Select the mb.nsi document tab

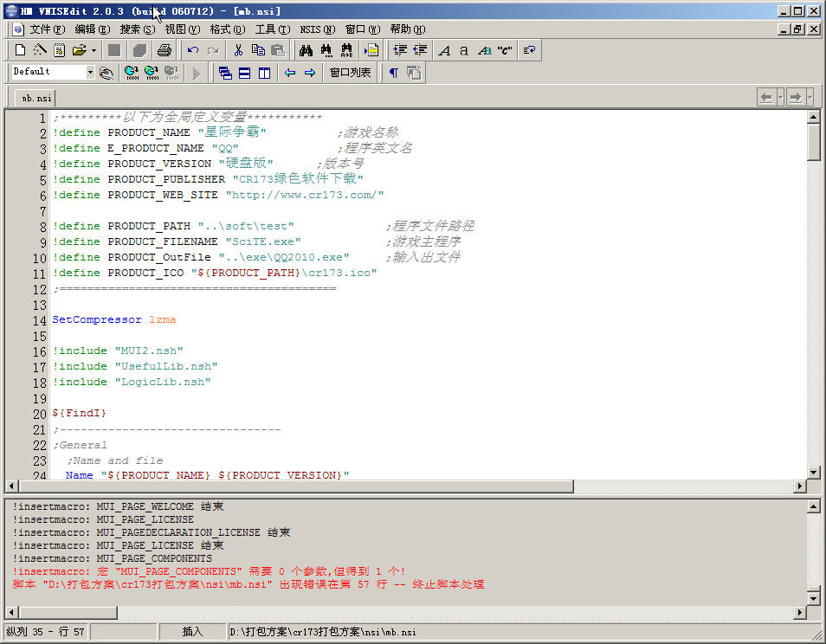point(35,98)
